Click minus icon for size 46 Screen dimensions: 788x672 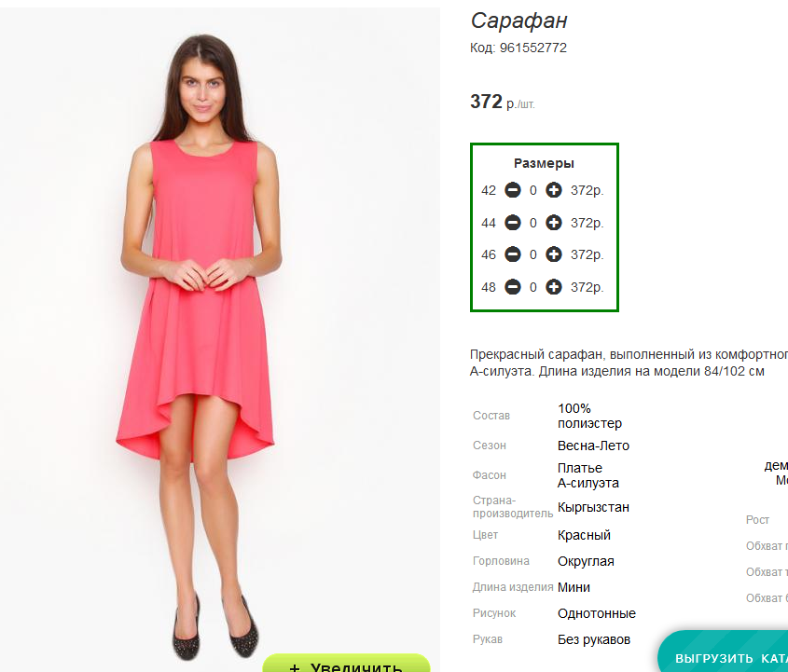coord(513,254)
